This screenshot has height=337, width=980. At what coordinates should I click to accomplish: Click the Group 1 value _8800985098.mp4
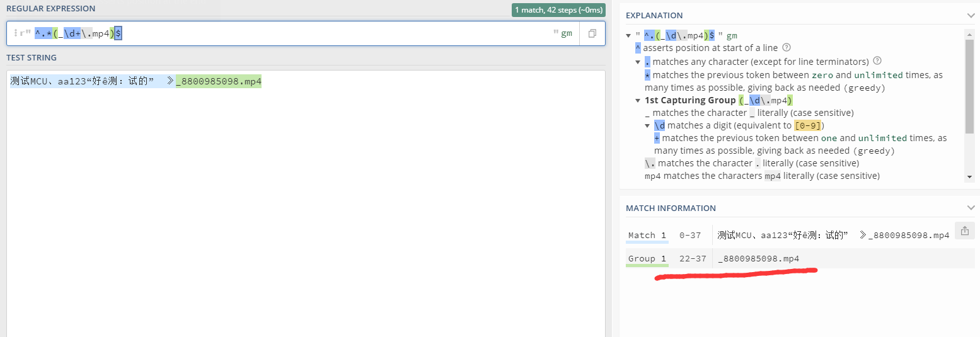758,259
